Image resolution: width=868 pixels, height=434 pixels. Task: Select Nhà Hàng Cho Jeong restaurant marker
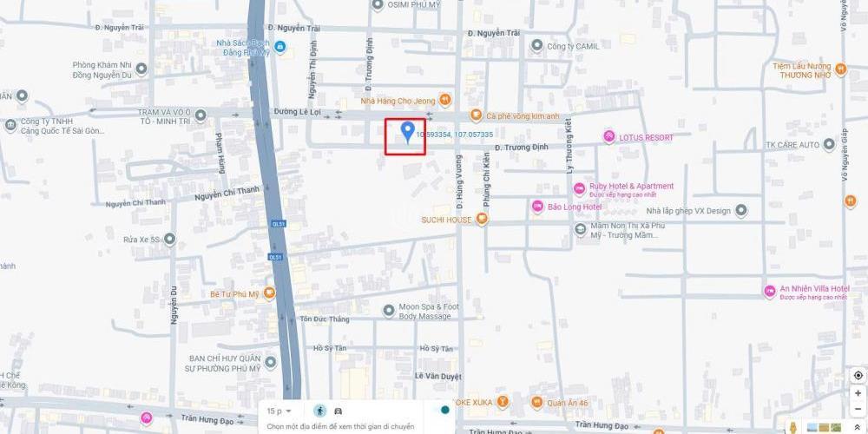click(x=445, y=100)
